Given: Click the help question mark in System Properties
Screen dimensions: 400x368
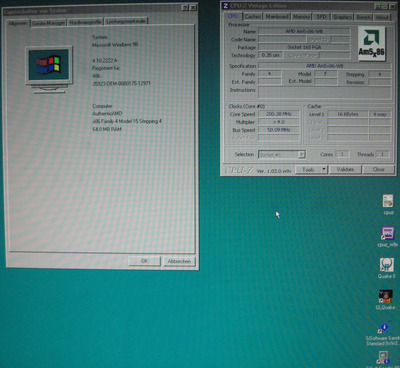Looking at the screenshot, I should click(185, 8).
